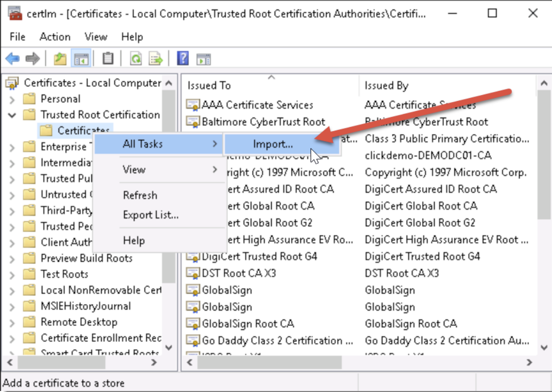Screen dimensions: 552x392
Task: Click the Remote Desktop folder icon
Action: pyautogui.click(x=29, y=322)
